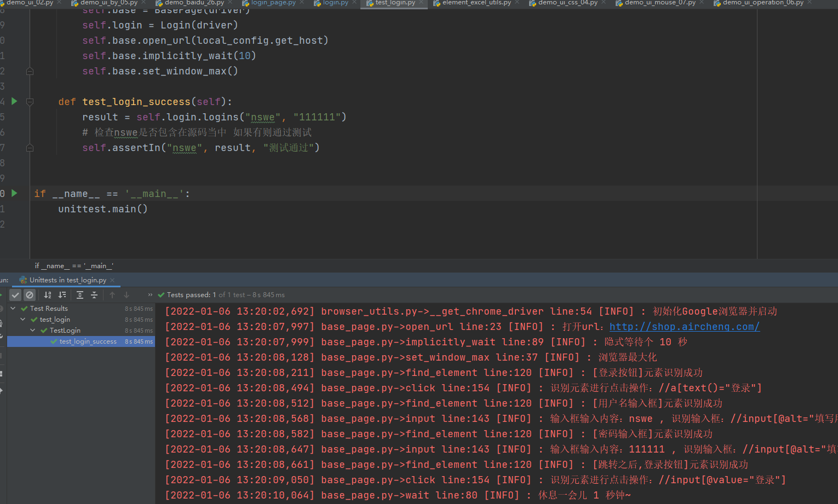Sort test results by duration
The width and height of the screenshot is (838, 504).
[61, 295]
